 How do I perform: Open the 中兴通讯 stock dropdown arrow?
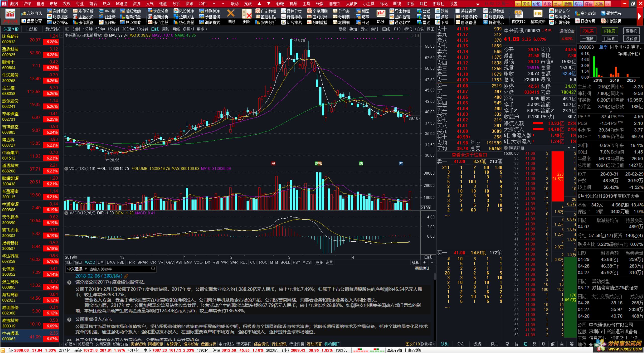86,269
